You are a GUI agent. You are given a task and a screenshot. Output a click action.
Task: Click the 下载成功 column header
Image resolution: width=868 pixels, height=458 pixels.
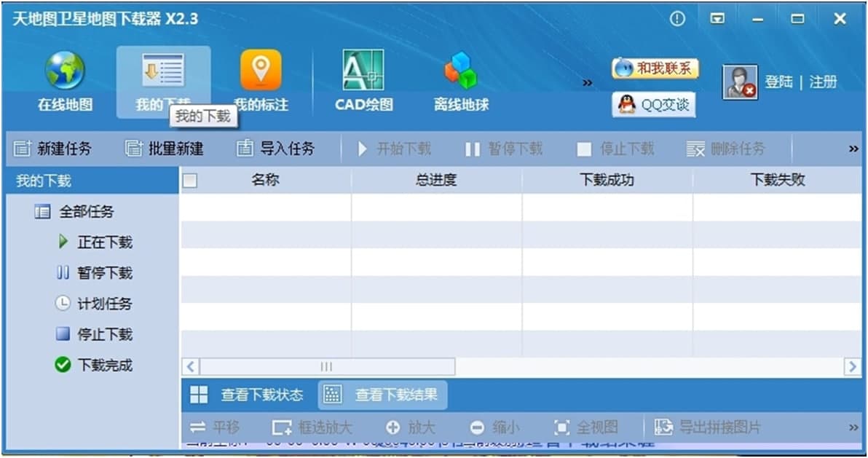click(x=607, y=180)
